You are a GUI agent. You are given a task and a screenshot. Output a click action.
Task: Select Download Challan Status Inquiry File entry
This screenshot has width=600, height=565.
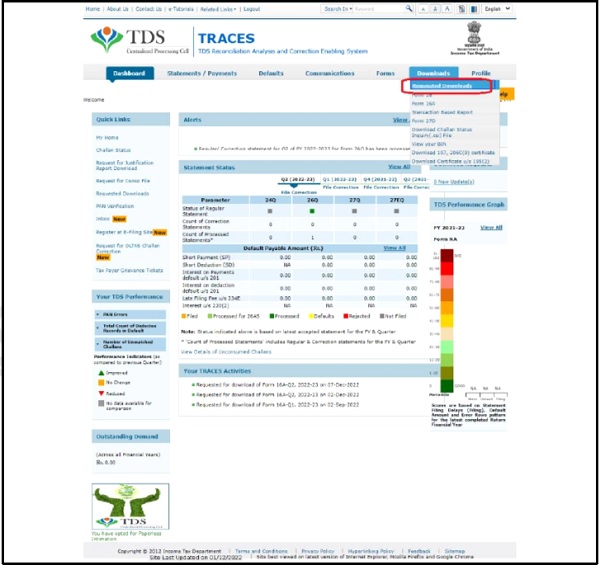[442, 132]
